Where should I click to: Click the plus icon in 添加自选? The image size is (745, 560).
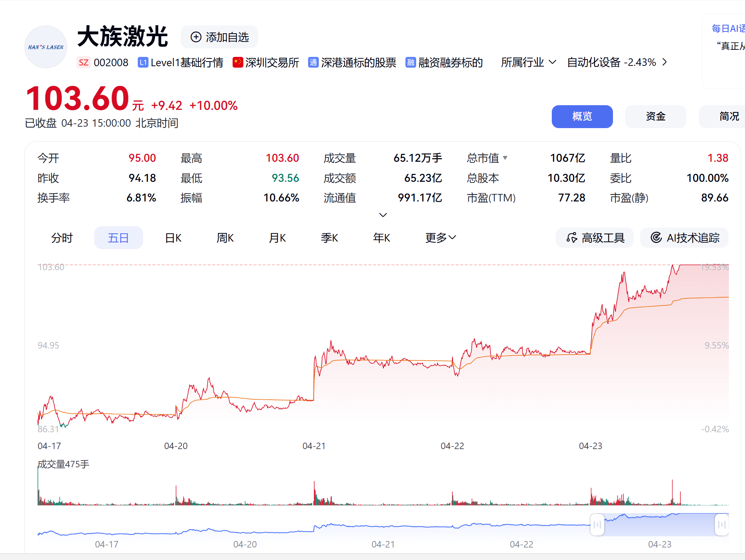pyautogui.click(x=196, y=37)
